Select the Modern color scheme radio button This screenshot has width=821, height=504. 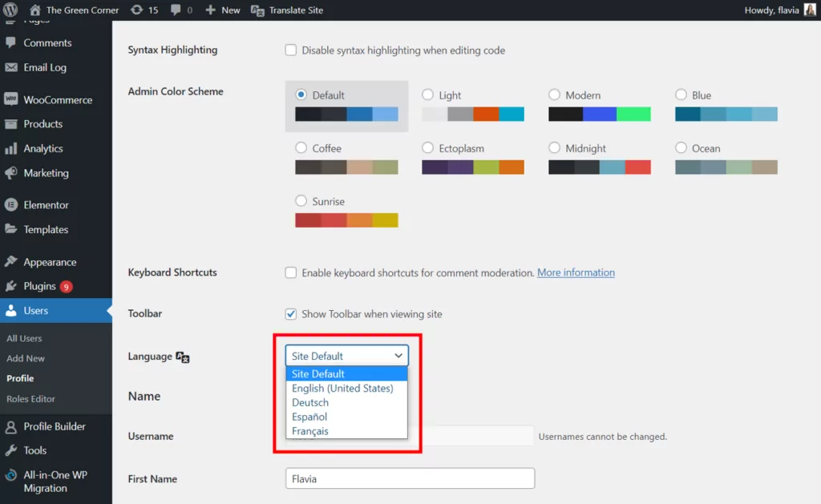(x=555, y=95)
